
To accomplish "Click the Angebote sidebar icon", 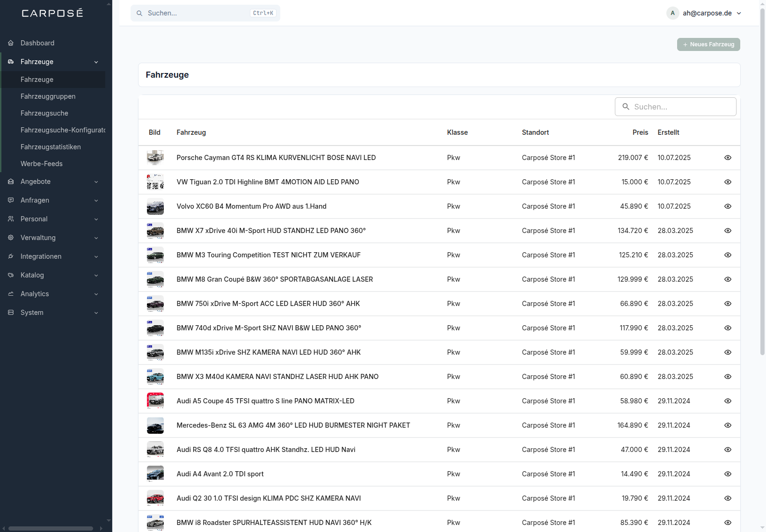I will pyautogui.click(x=11, y=182).
